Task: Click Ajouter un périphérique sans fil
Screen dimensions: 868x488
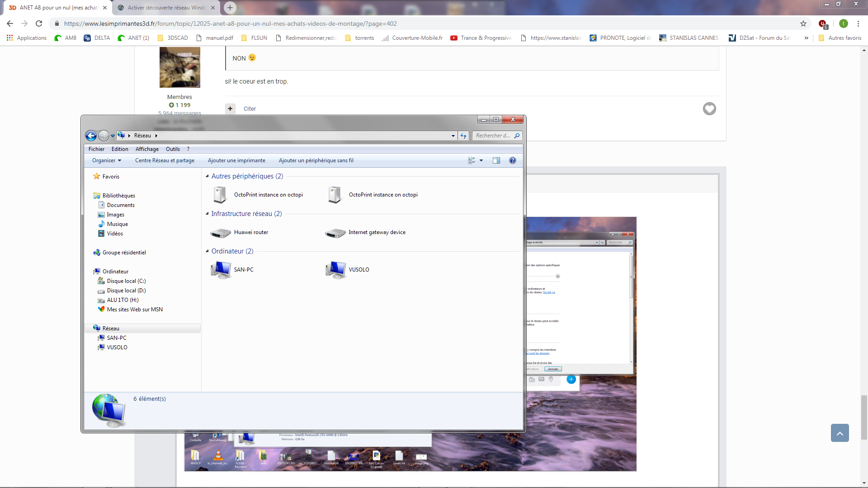Action: coord(316,160)
